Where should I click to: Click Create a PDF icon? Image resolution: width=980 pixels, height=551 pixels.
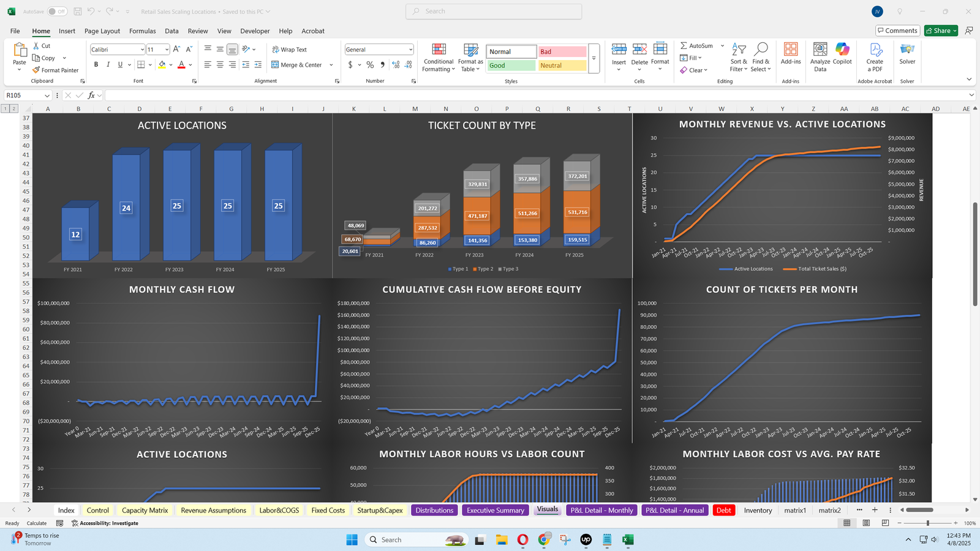coord(875,50)
